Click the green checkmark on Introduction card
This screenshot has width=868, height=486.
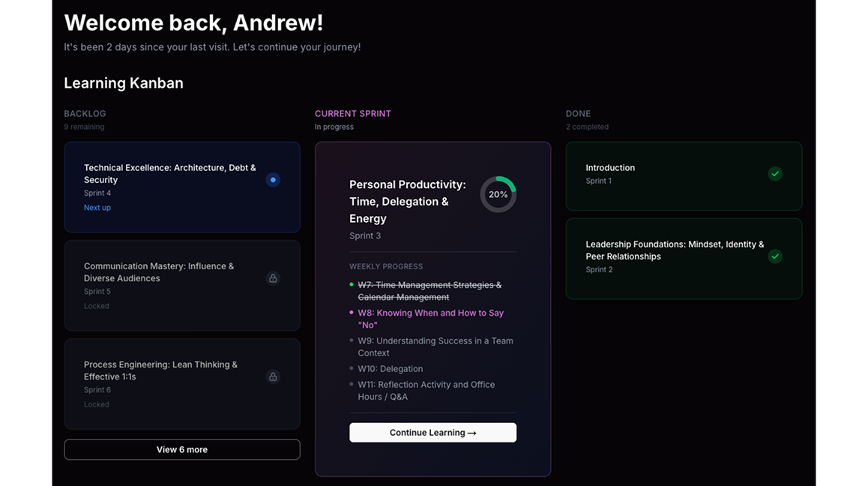pyautogui.click(x=775, y=174)
